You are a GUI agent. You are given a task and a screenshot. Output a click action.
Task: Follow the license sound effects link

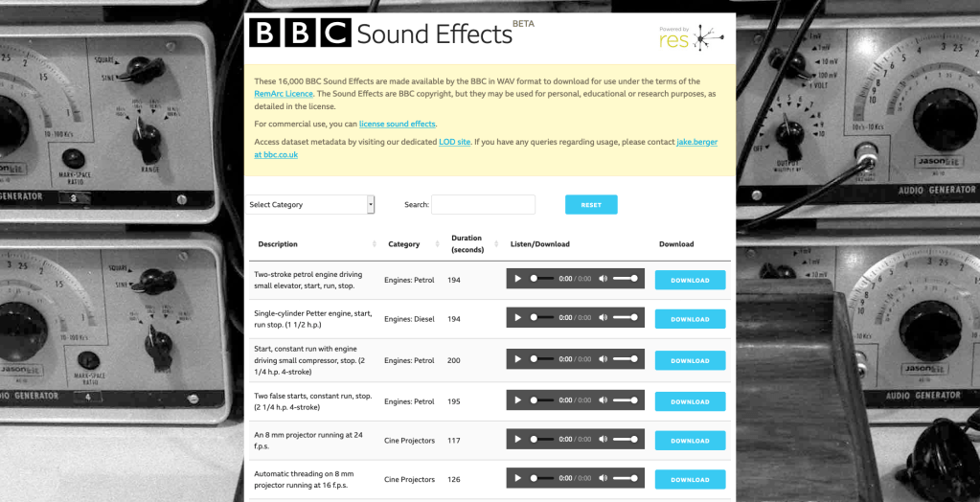[x=397, y=125]
